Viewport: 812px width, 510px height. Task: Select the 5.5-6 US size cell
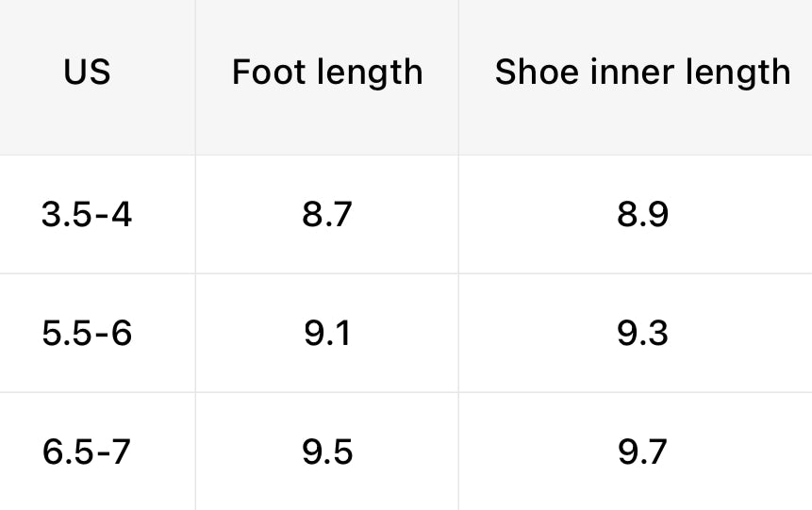click(x=87, y=333)
